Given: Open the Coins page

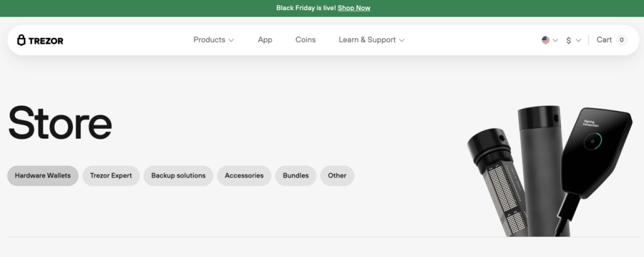Looking at the screenshot, I should click(306, 40).
